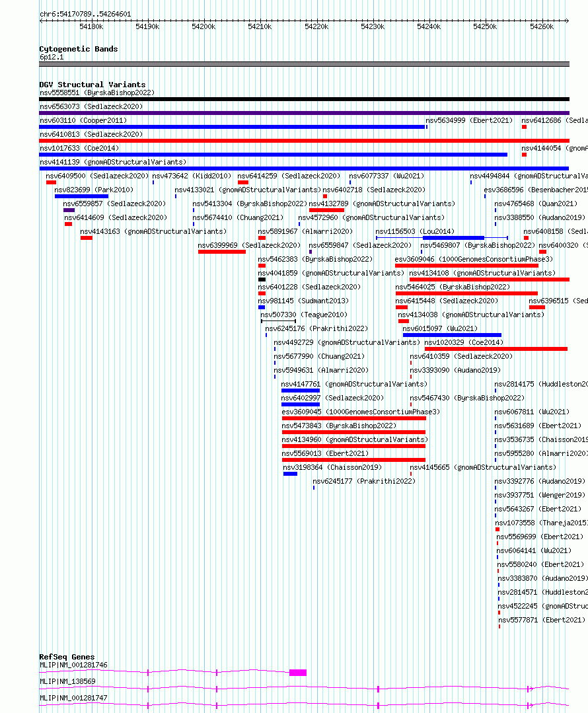Select nsv6409500 (Sedlazeck2020) variant

(97, 176)
